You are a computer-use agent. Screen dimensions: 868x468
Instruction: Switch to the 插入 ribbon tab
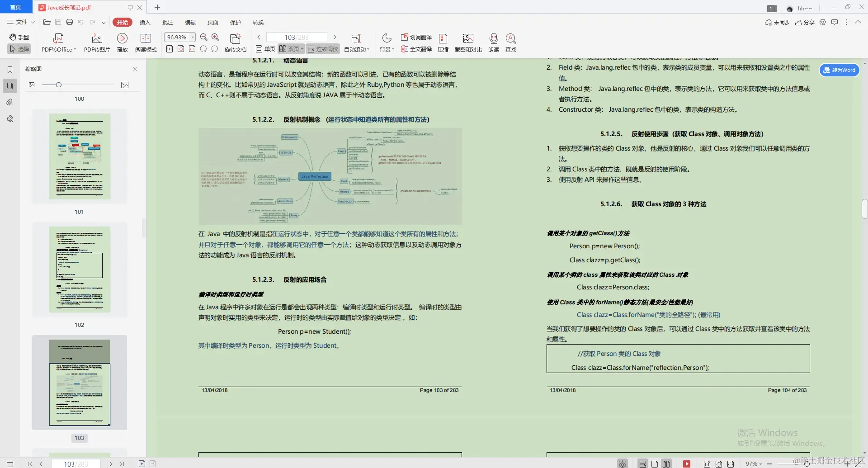point(145,22)
